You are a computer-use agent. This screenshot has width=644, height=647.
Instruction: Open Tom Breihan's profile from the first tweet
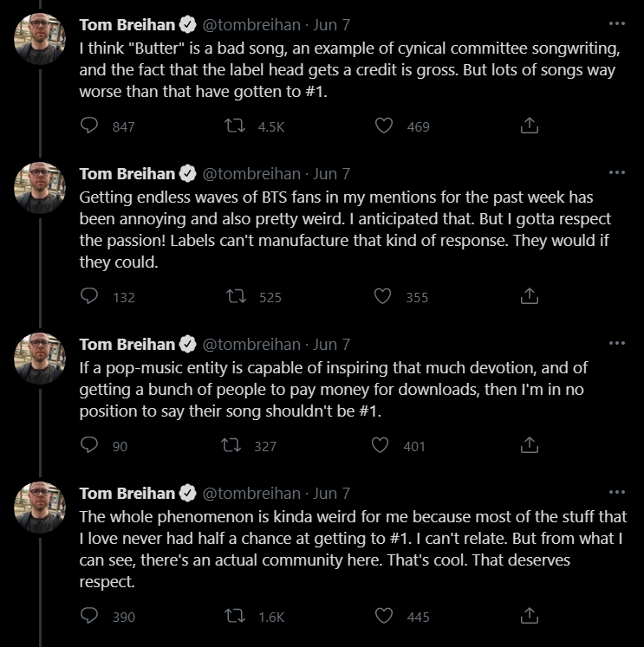click(x=127, y=23)
